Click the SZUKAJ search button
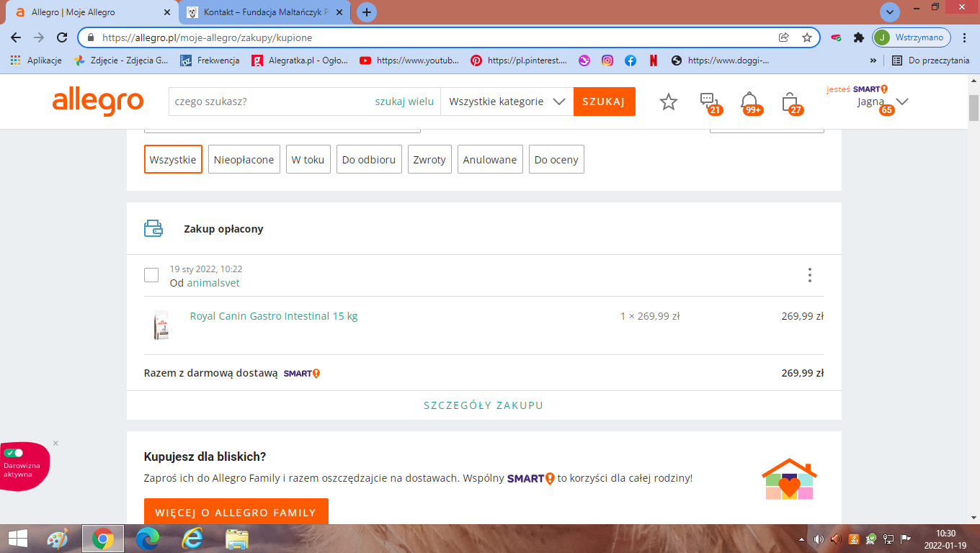Viewport: 980px width, 553px height. pyautogui.click(x=604, y=102)
